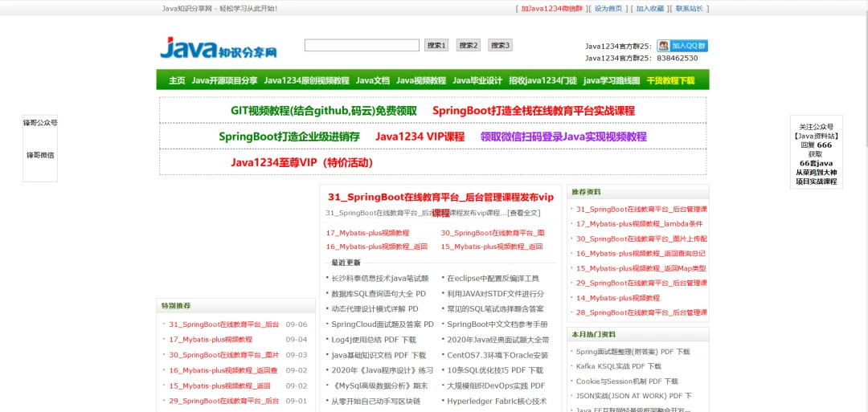Open the SpringCloud面试题及答案 PDF link
Viewport: 868px width, 412px height.
point(382,324)
